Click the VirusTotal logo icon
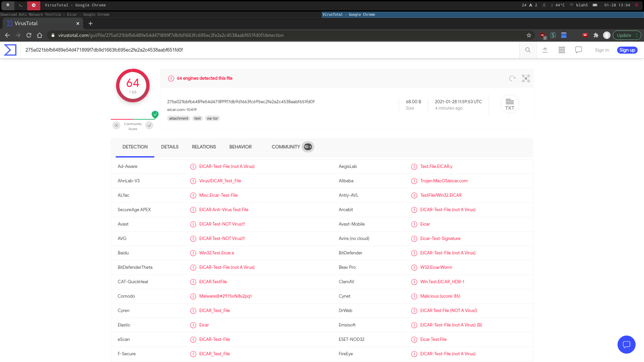This screenshot has height=362, width=644. (10, 50)
